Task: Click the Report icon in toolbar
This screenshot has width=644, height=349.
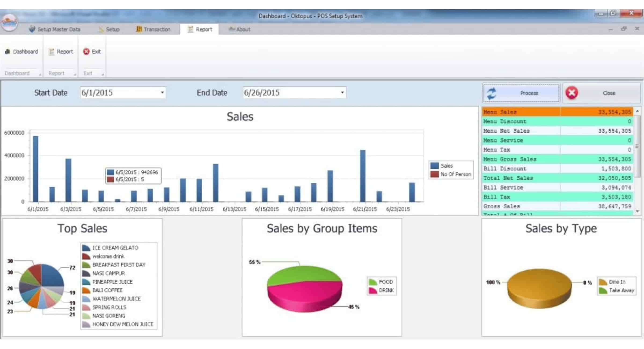Action: [x=60, y=52]
